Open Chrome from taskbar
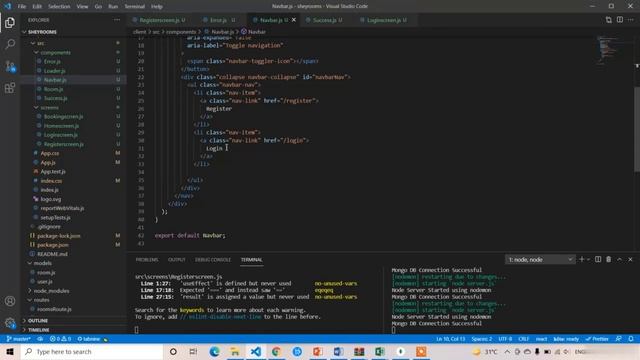Image resolution: width=640 pixels, height=360 pixels. 276,351
